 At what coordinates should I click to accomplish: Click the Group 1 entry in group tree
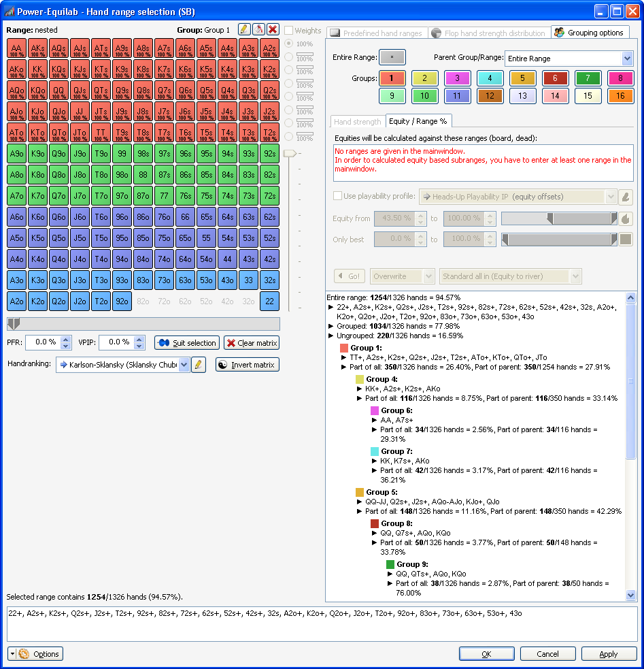366,348
